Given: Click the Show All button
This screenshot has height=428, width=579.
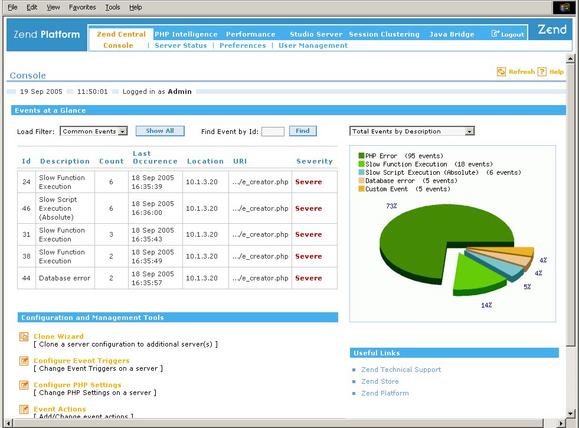Looking at the screenshot, I should (160, 131).
